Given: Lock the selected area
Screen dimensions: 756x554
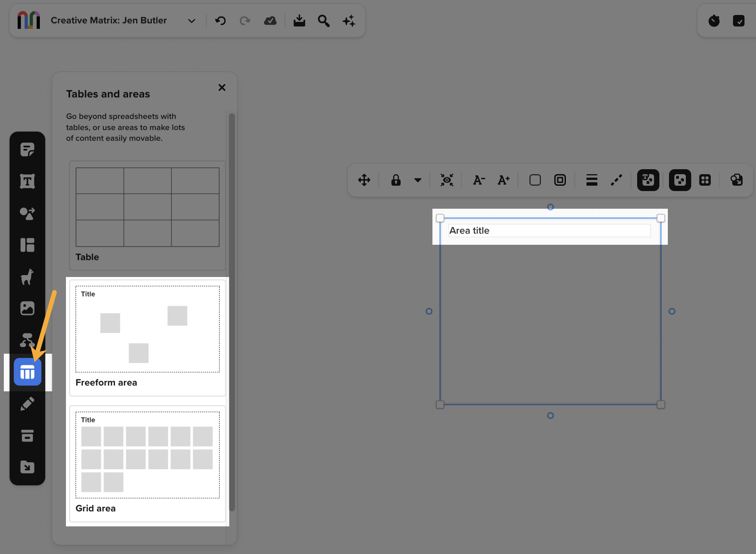Looking at the screenshot, I should (396, 180).
